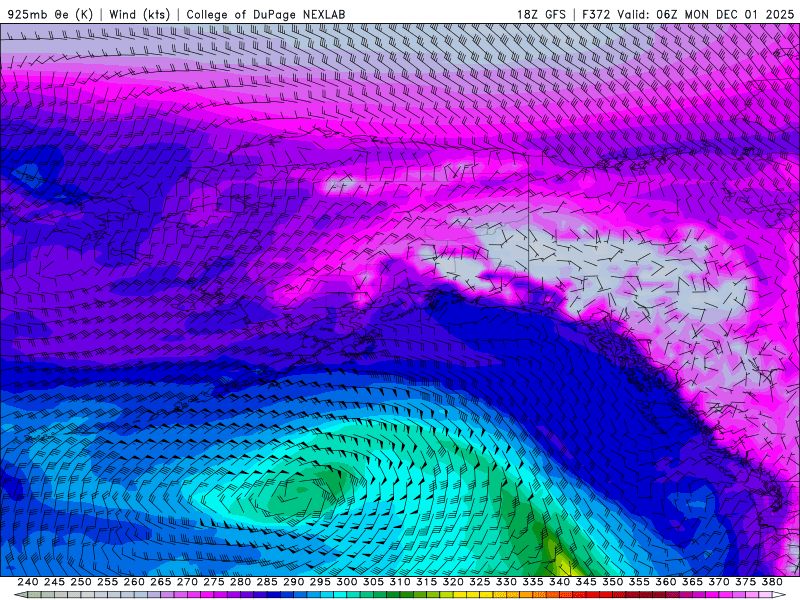Click the 295 value on color scale
The image size is (800, 600).
pyautogui.click(x=320, y=582)
